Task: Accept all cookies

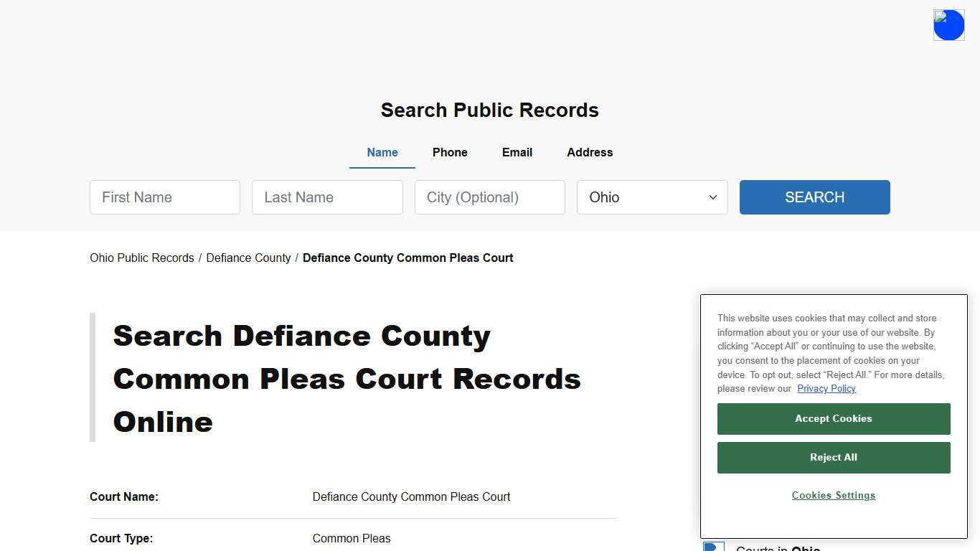Action: pyautogui.click(x=833, y=418)
